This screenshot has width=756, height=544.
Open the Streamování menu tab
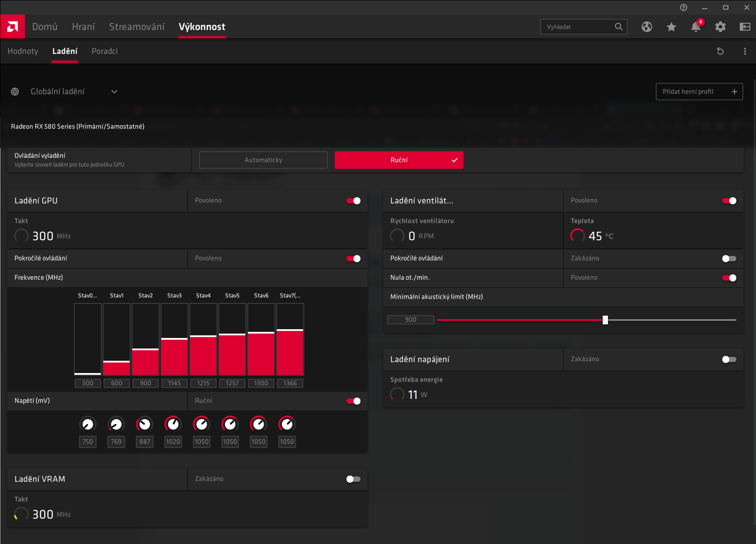[x=137, y=27]
